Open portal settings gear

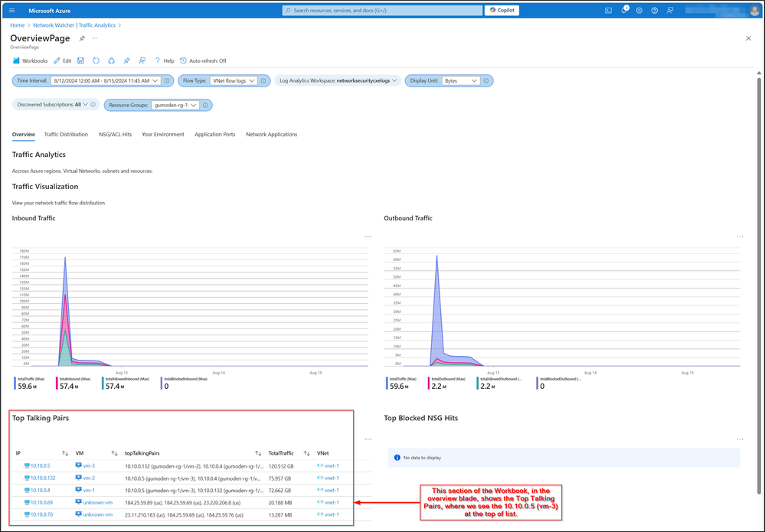(639, 10)
